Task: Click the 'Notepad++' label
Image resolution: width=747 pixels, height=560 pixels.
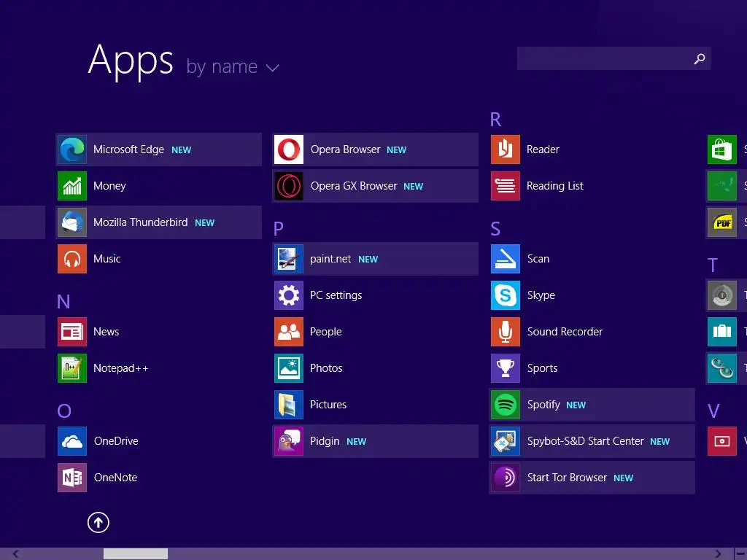Action: click(x=121, y=368)
